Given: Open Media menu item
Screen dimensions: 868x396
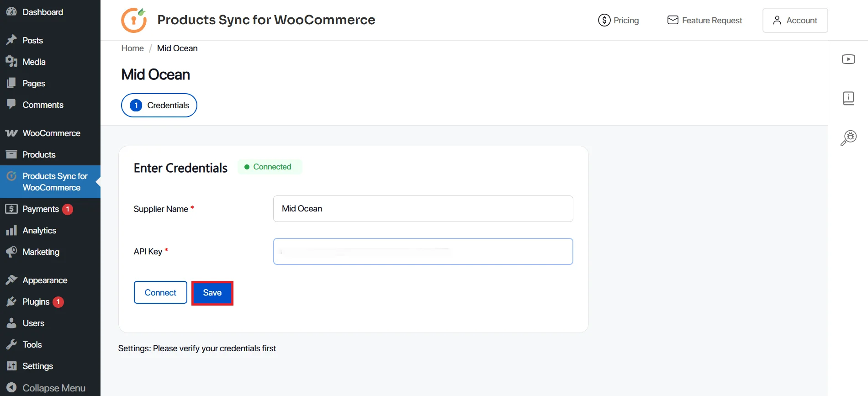Looking at the screenshot, I should [x=50, y=62].
